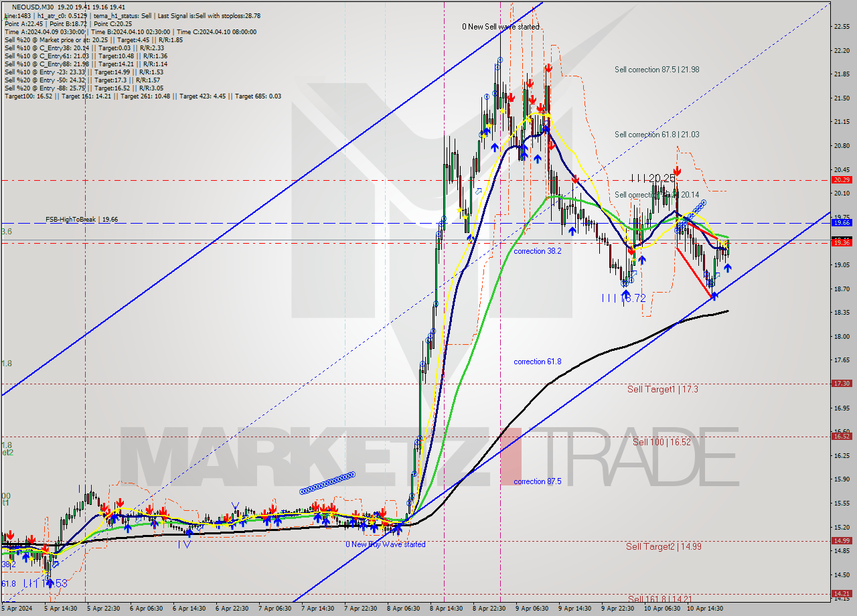
Task: Click the 'FSB-HighToBreak | 19.66' level label
Action: (x=82, y=219)
